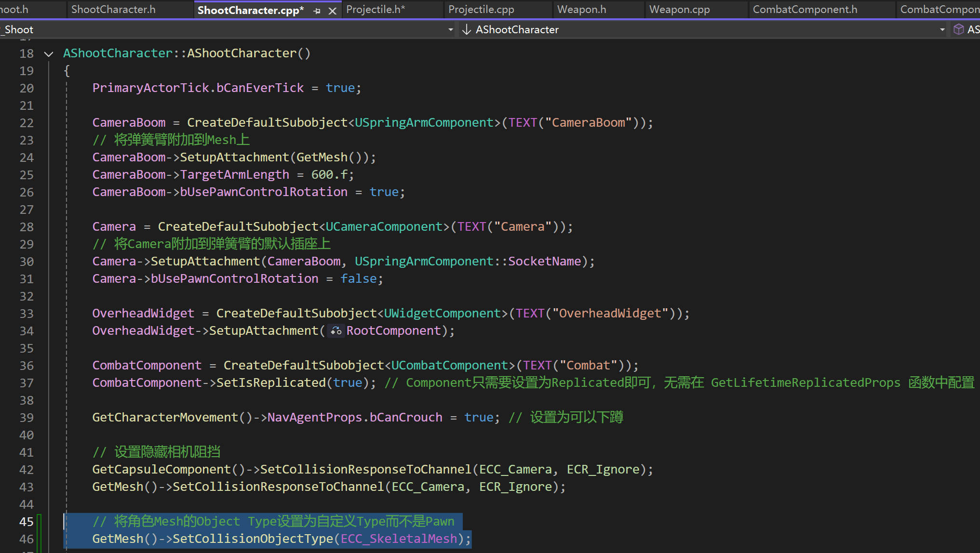
Task: Click line number 33 in the margin
Action: tap(27, 314)
